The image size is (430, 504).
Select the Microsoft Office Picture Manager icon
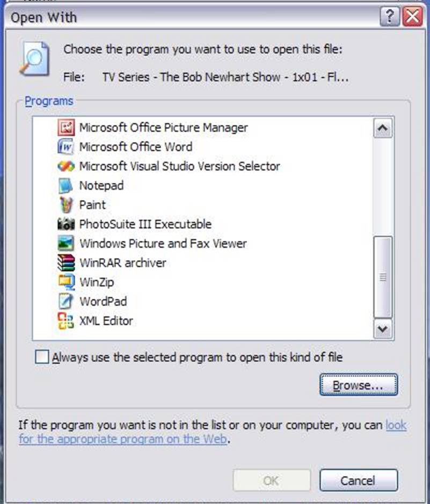tap(66, 128)
